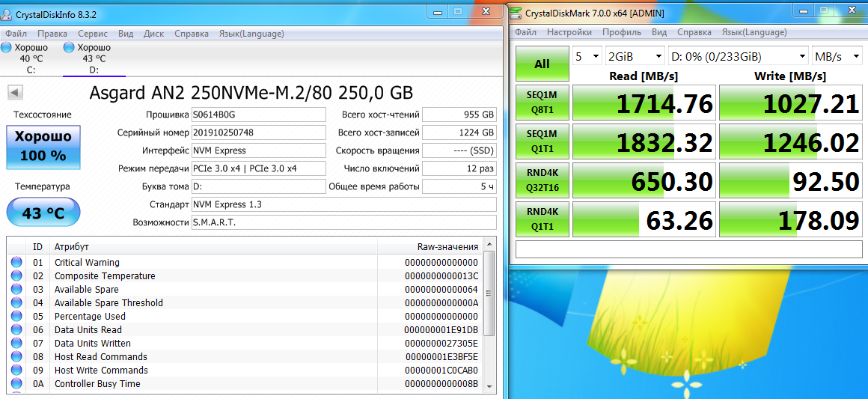Open test count dropdown showing 5
This screenshot has width=868, height=399.
(587, 57)
